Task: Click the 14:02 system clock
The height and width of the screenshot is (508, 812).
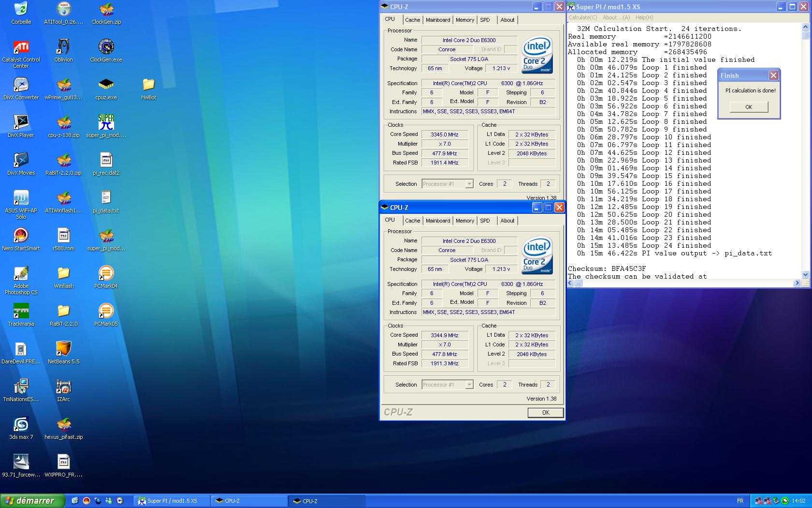Action: tap(798, 501)
